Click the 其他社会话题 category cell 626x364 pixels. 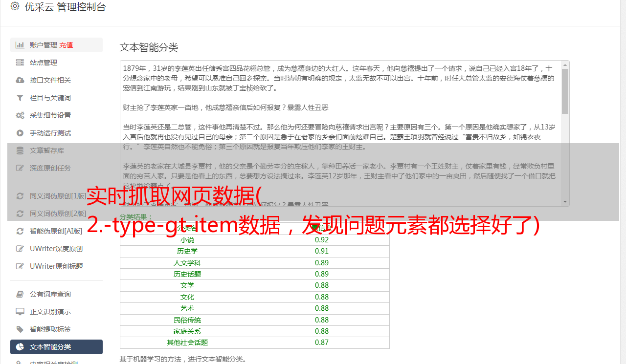click(187, 343)
